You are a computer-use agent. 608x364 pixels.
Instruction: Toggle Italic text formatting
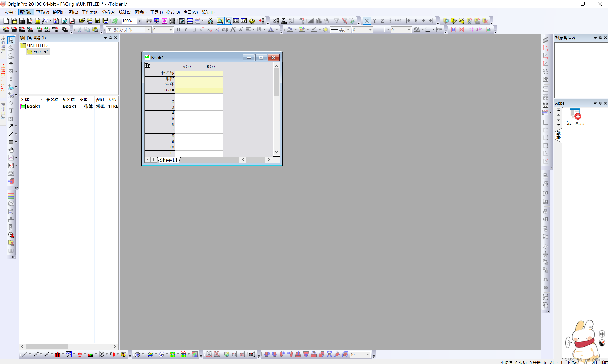(186, 30)
